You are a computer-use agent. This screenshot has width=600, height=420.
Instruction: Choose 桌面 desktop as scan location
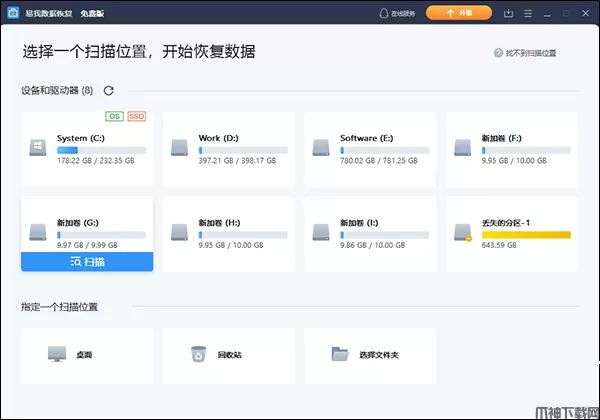[87, 354]
